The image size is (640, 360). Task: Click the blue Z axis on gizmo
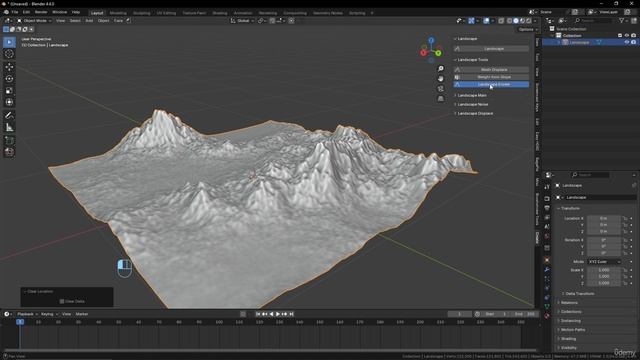click(x=431, y=40)
